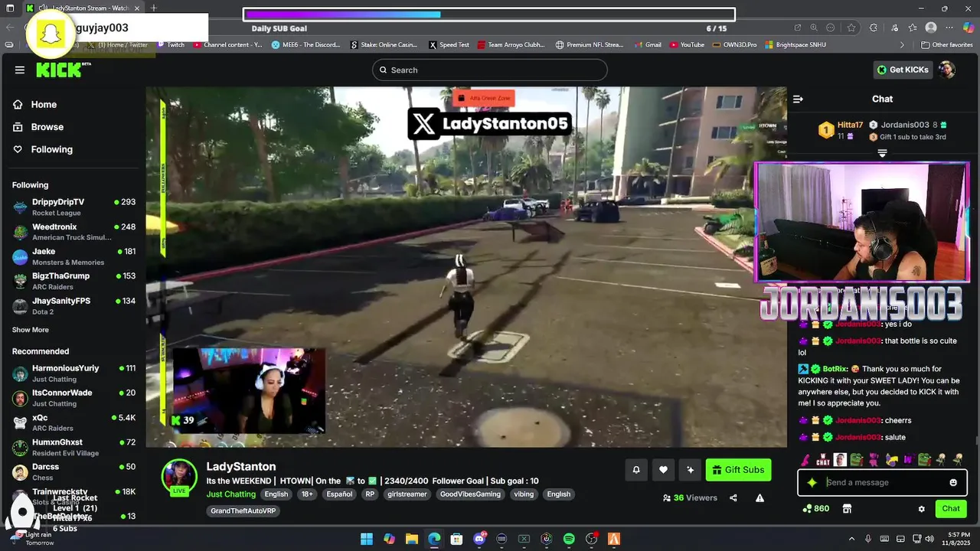
Task: Open the hamburger sidebar menu
Action: pyautogui.click(x=19, y=70)
